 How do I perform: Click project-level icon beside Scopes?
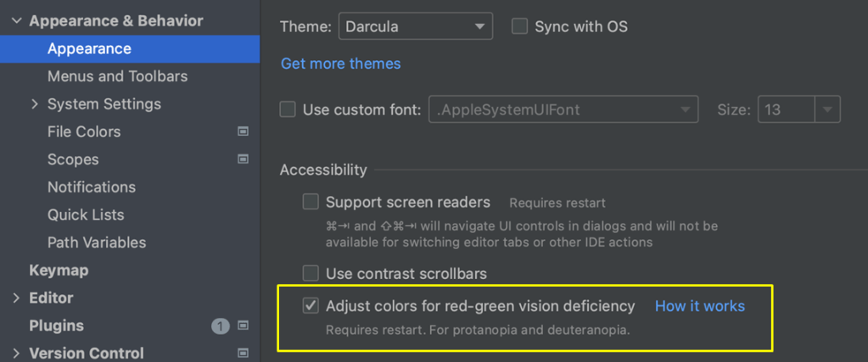click(244, 159)
